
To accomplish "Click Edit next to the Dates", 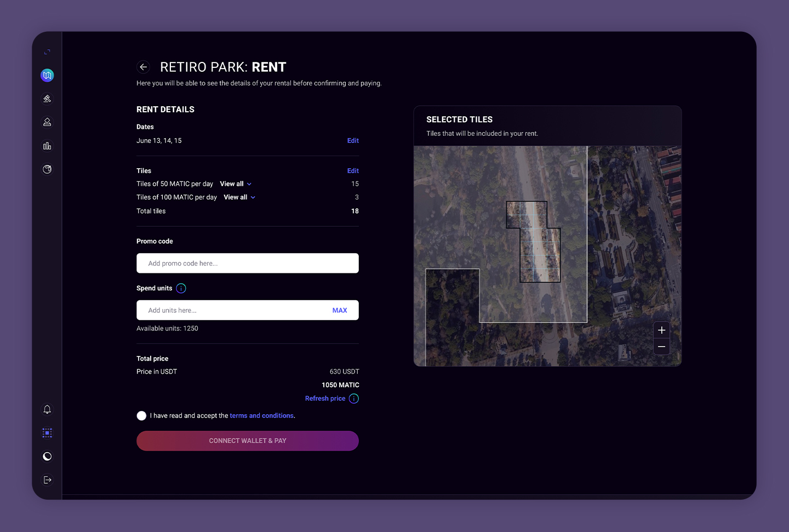I will point(353,141).
